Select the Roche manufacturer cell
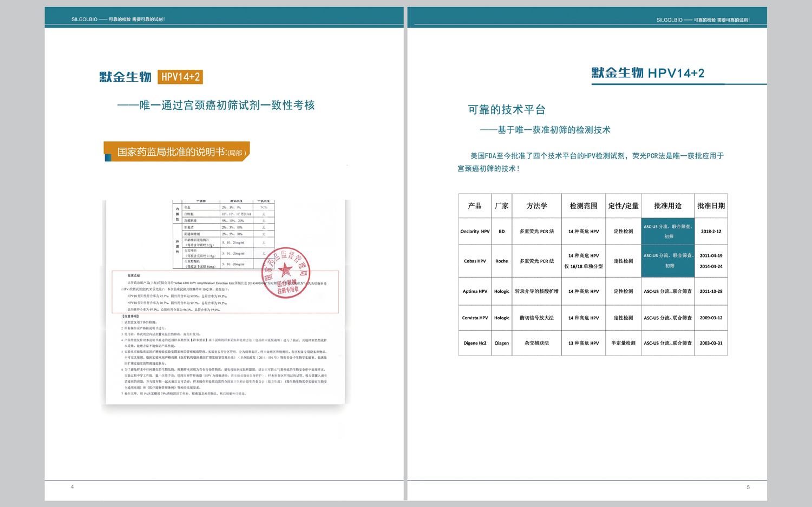The width and height of the screenshot is (812, 507). click(501, 261)
